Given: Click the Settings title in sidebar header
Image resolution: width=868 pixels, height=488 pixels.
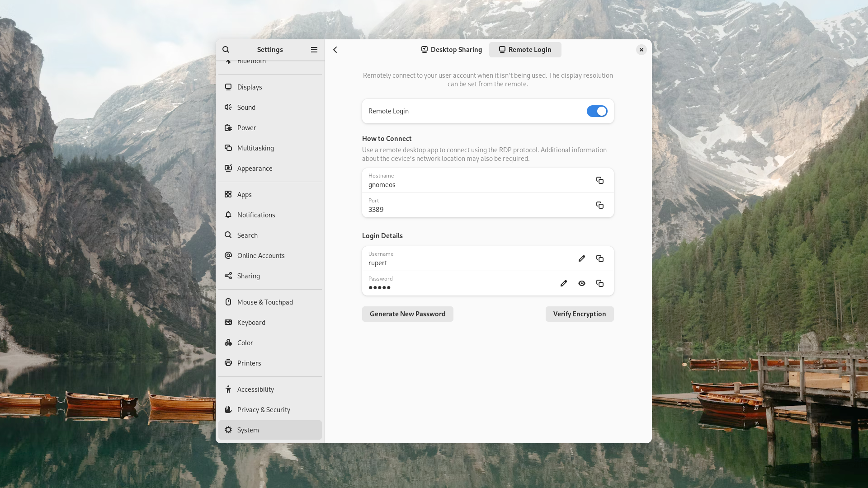Looking at the screenshot, I should coord(270,50).
